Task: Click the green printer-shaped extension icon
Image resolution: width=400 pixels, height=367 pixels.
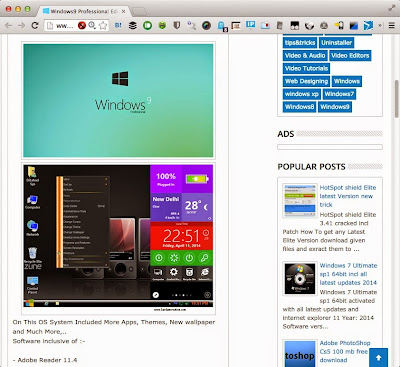Action: point(162,25)
